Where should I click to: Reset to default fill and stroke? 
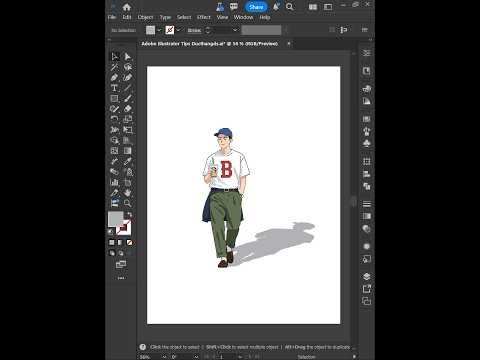pyautogui.click(x=111, y=231)
